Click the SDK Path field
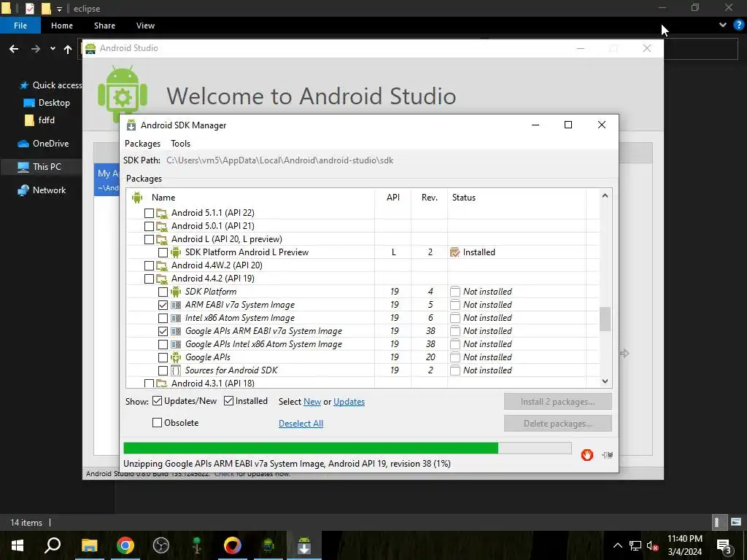This screenshot has height=560, width=747. pos(279,160)
